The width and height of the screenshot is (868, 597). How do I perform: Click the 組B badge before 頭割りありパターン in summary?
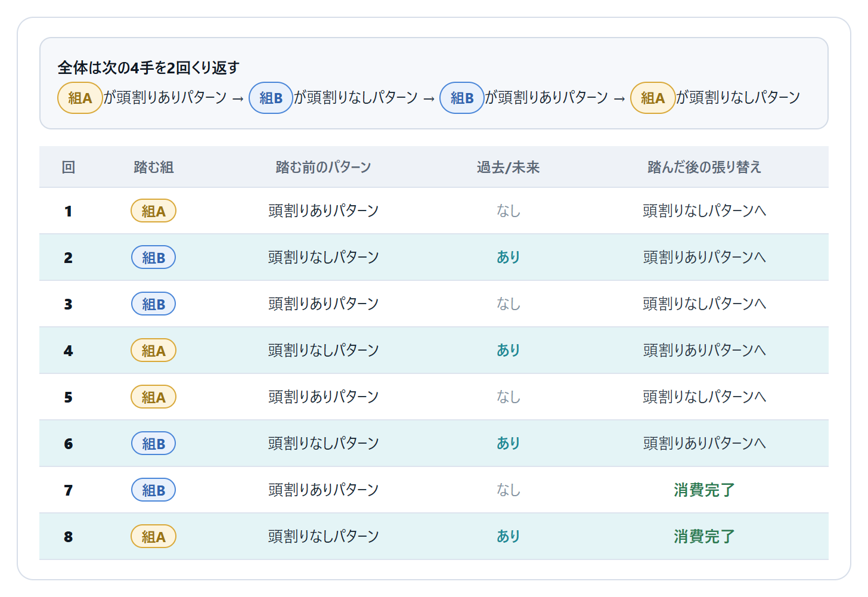[462, 98]
